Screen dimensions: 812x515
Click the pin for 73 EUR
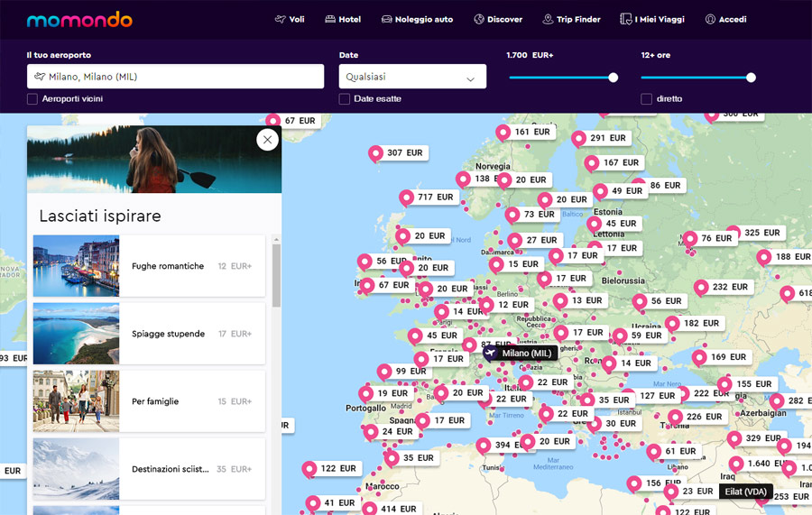[512, 215]
